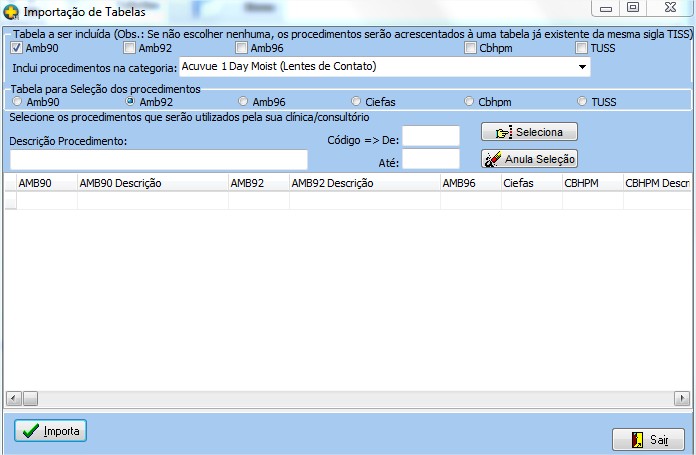Image resolution: width=696 pixels, height=455 pixels.
Task: Click the Sair exit door button
Action: pos(647,439)
